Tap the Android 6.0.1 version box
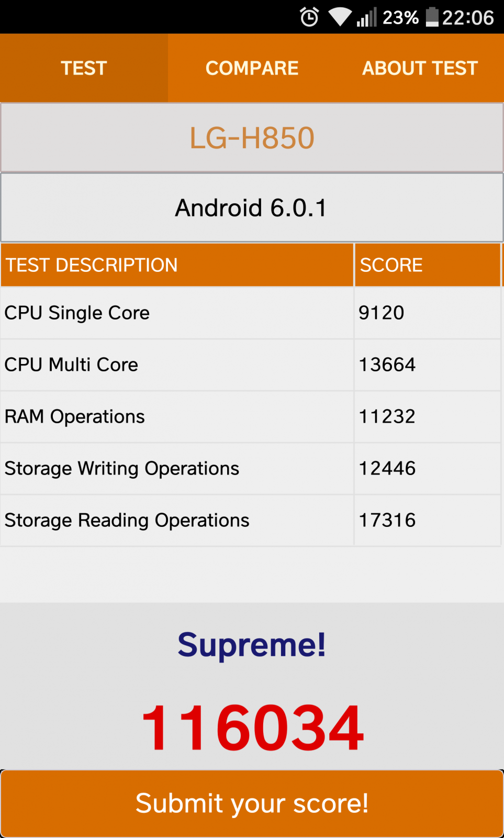The width and height of the screenshot is (504, 838). coord(252,208)
